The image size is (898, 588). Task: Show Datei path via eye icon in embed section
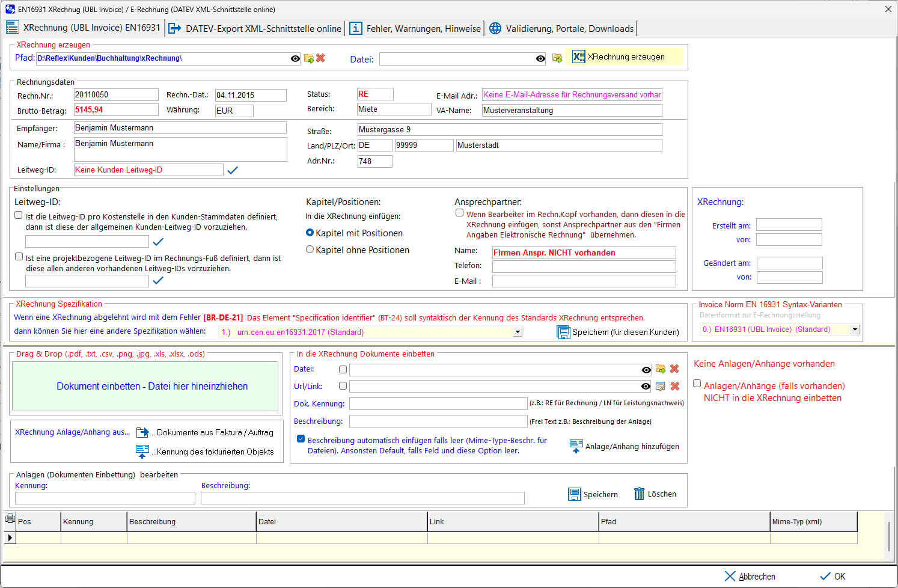[646, 370]
